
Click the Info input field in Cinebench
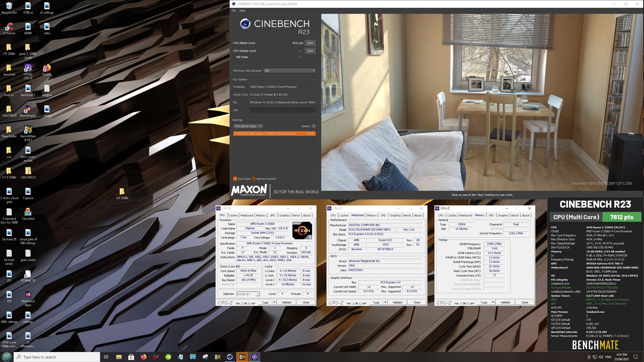[283, 110]
